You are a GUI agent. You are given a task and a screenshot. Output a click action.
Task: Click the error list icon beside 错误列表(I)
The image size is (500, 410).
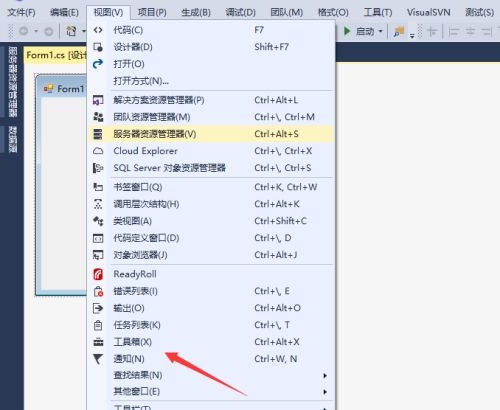tap(98, 291)
